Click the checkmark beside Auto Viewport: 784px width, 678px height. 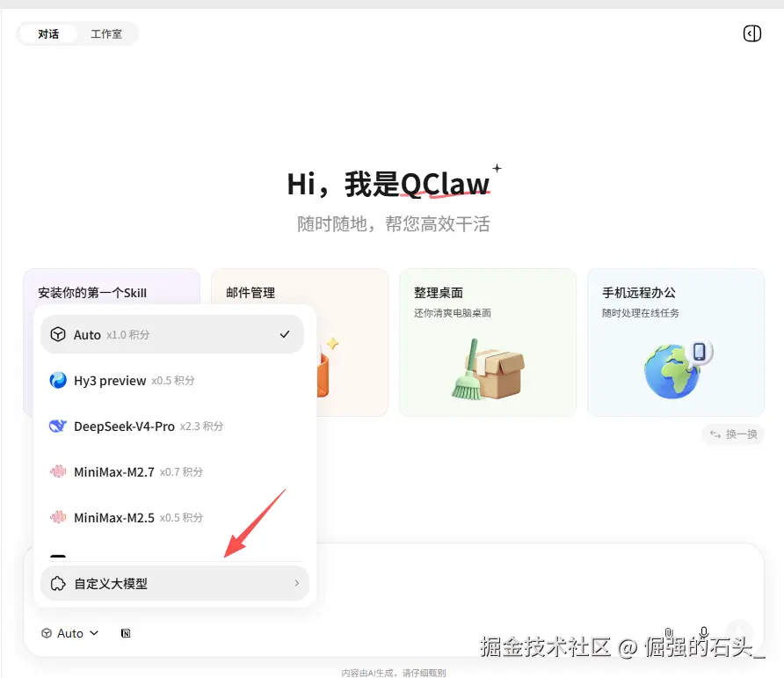coord(285,334)
